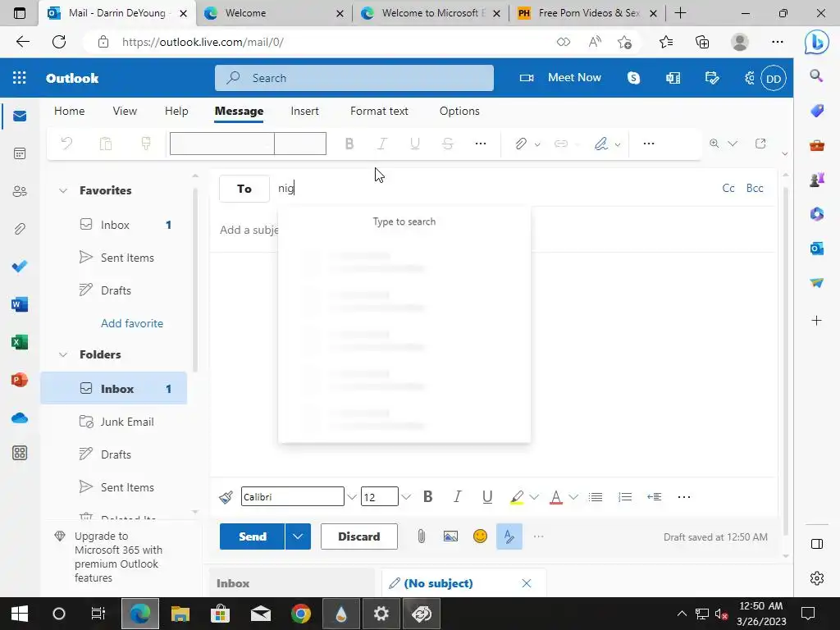Click the To recipients button
Viewport: 840px width, 630px height.
coord(244,189)
